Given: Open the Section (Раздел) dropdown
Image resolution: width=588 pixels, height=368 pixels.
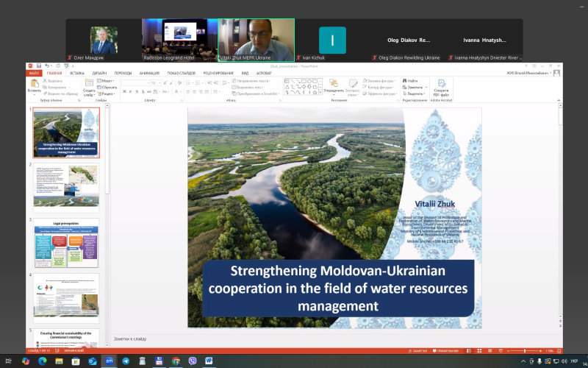Looking at the screenshot, I should [106, 93].
